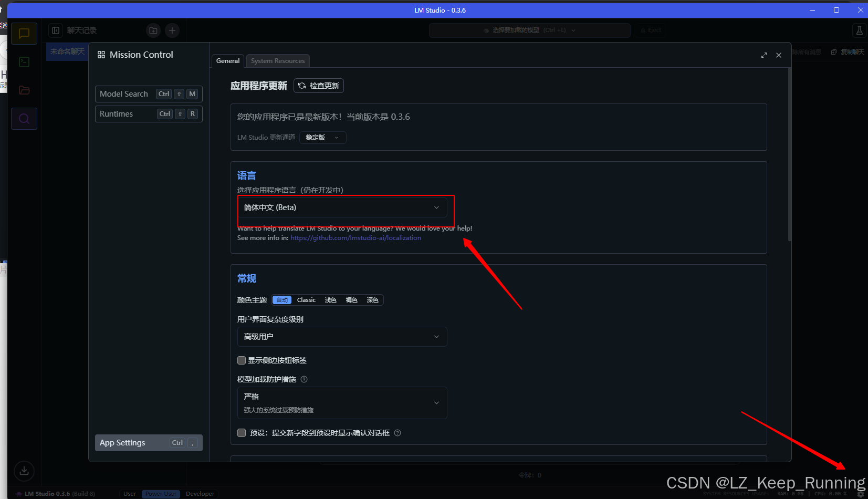Start a new chat with plus icon
Viewport: 868px width, 499px height.
tap(172, 30)
